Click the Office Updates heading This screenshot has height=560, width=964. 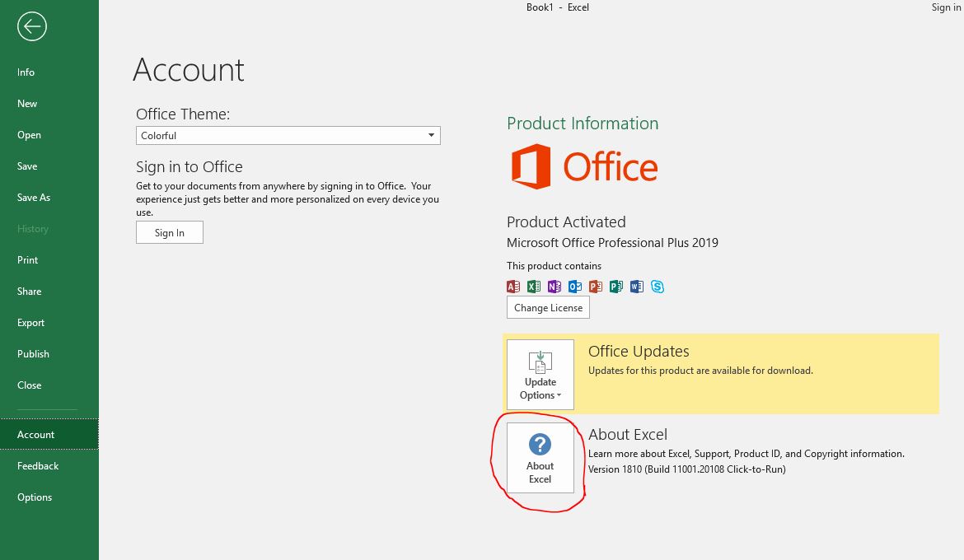[x=639, y=351]
